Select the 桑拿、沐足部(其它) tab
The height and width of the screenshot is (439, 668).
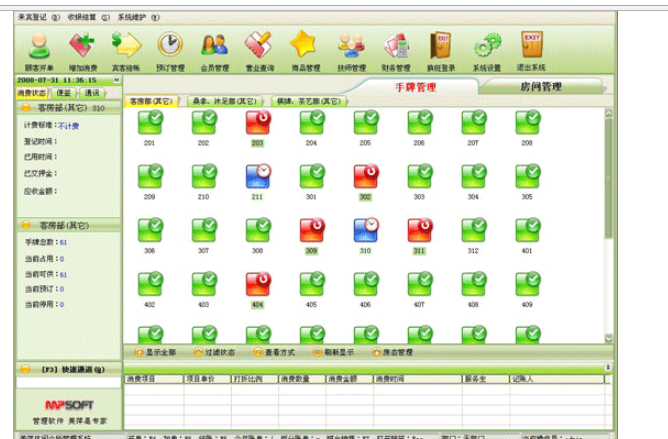click(x=225, y=101)
